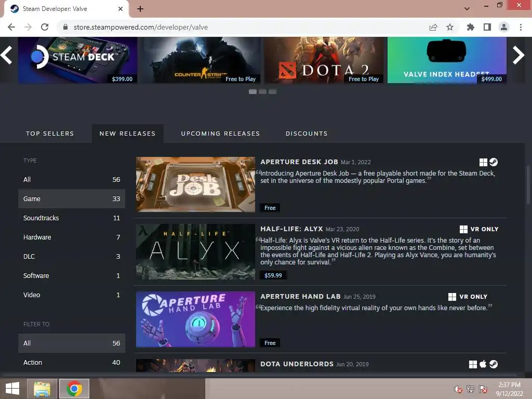Click the page vertical scrollbar

(x=528, y=184)
